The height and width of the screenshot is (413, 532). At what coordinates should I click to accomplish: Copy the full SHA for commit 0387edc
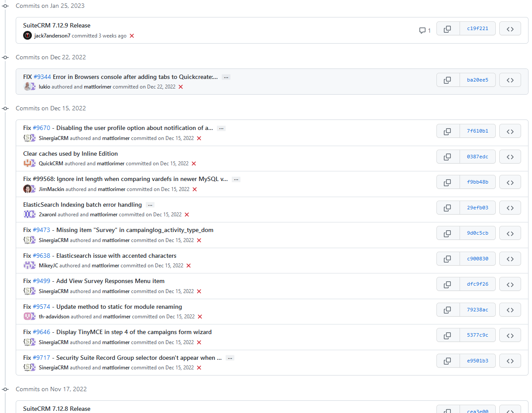pyautogui.click(x=448, y=157)
